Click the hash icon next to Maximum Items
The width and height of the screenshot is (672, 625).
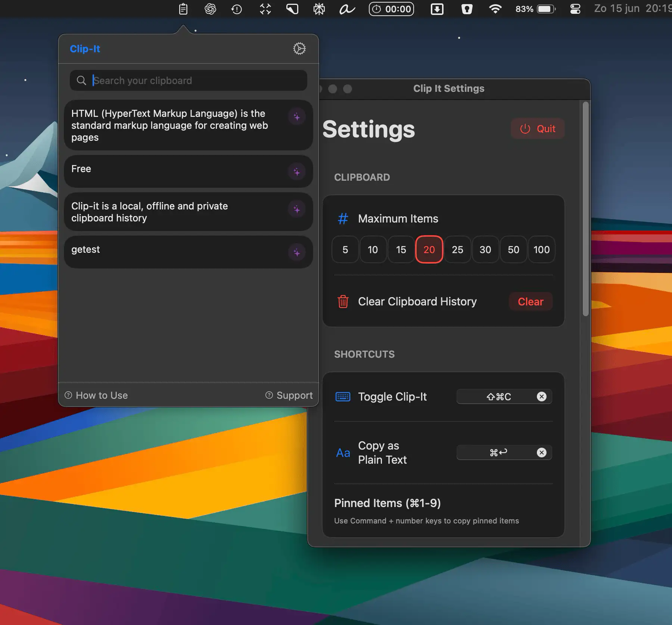tap(343, 218)
